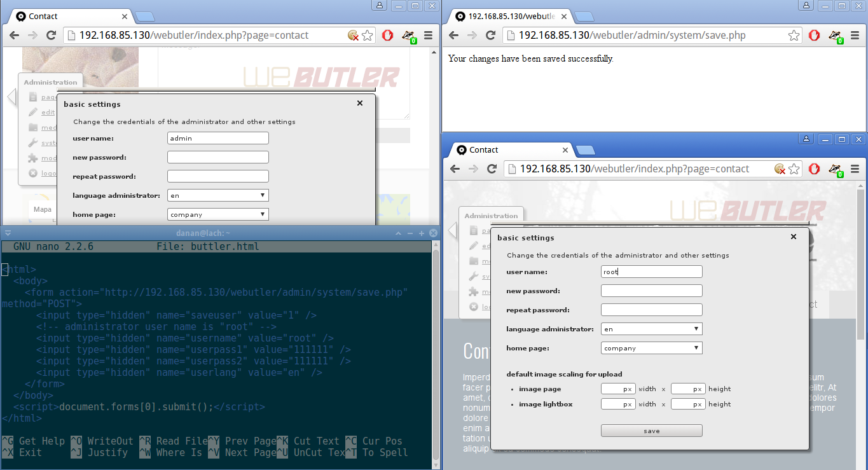
Task: Click pencil edit icon in left Administration panel
Action: coord(33,113)
